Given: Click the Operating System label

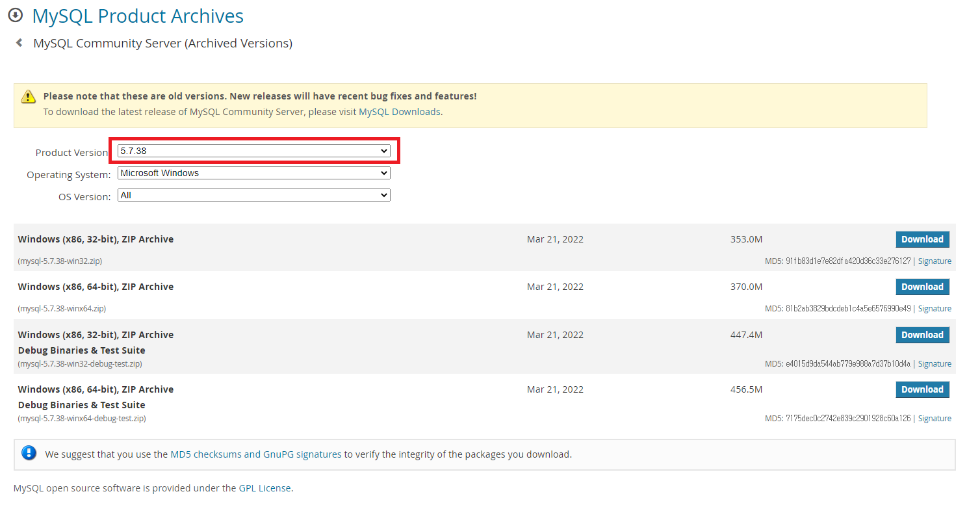Looking at the screenshot, I should [69, 175].
